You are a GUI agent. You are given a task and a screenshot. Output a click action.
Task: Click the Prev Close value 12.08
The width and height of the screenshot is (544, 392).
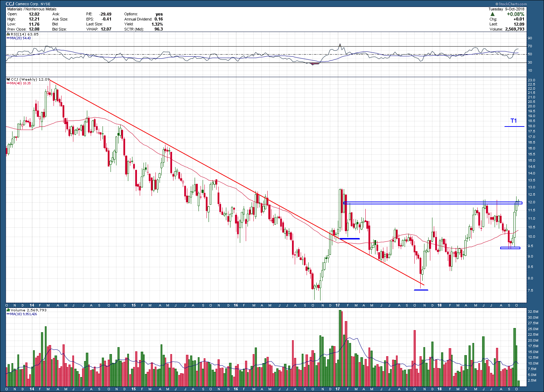[x=34, y=29]
